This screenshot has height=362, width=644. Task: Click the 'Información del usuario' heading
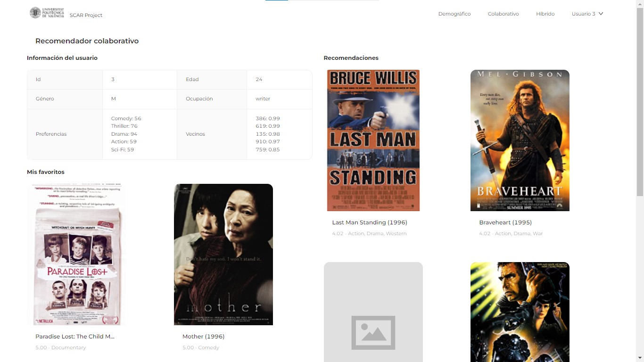coord(62,58)
